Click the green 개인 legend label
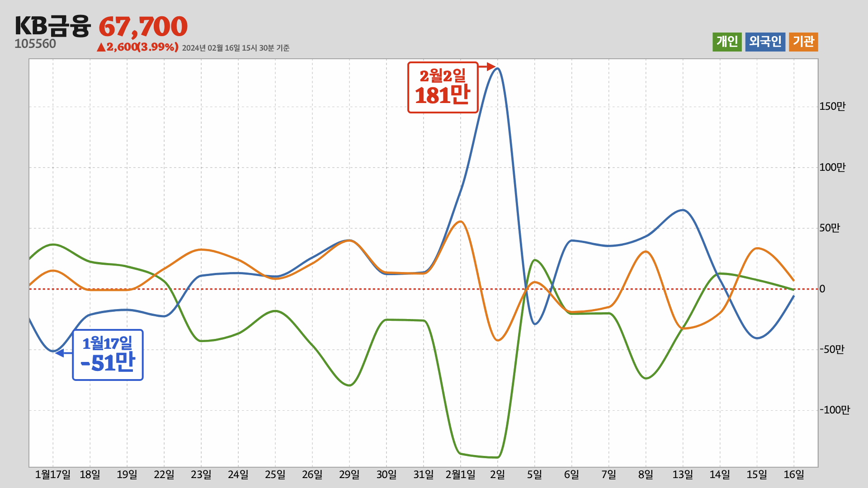868x488 pixels. 727,42
